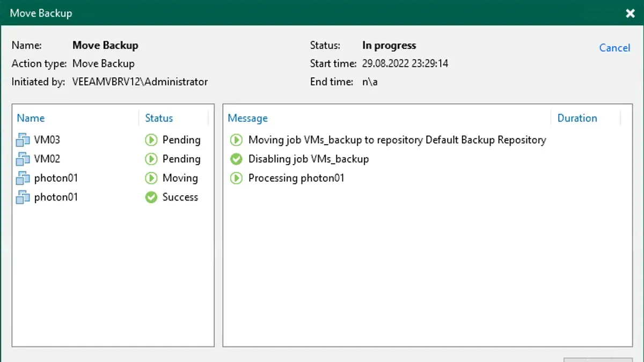Click the checkmark icon beside Disabling job VMs_backup
The height and width of the screenshot is (362, 644).
(236, 159)
